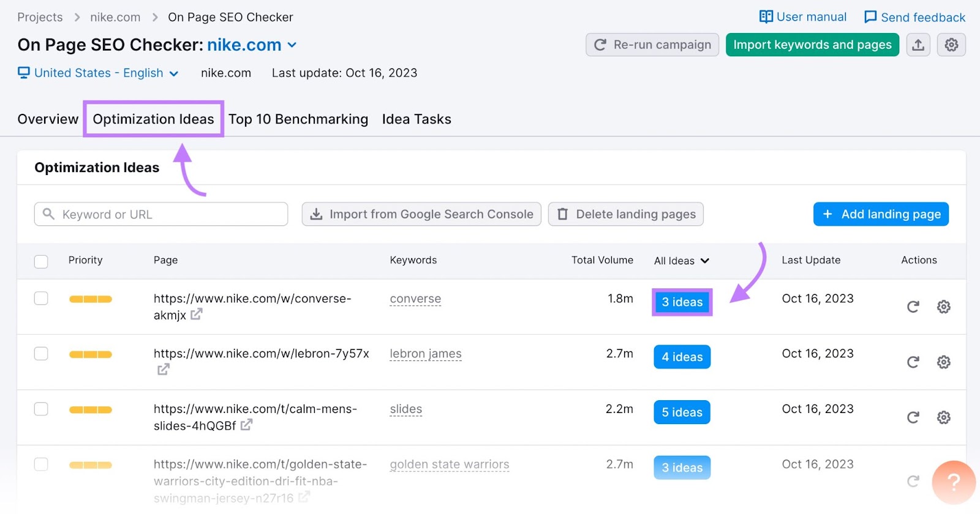Click Delete landing pages button

point(626,214)
